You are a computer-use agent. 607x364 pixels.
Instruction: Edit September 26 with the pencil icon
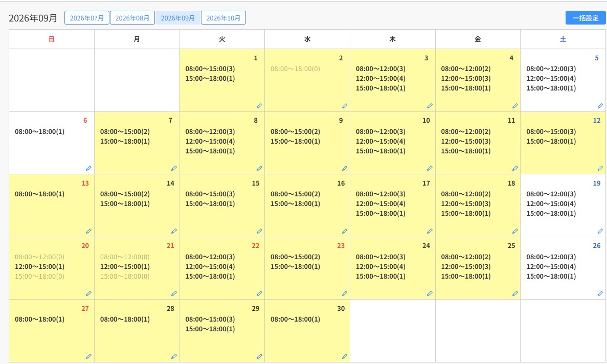pyautogui.click(x=600, y=293)
